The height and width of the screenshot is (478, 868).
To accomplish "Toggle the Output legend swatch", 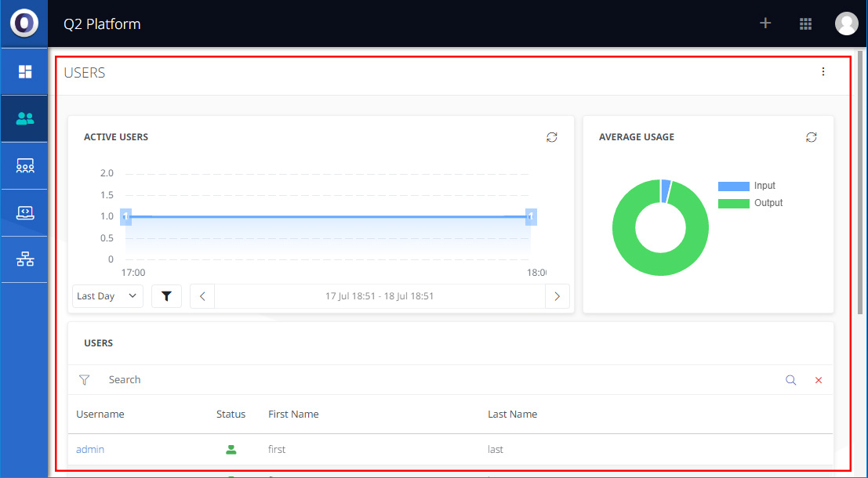I will coord(733,204).
